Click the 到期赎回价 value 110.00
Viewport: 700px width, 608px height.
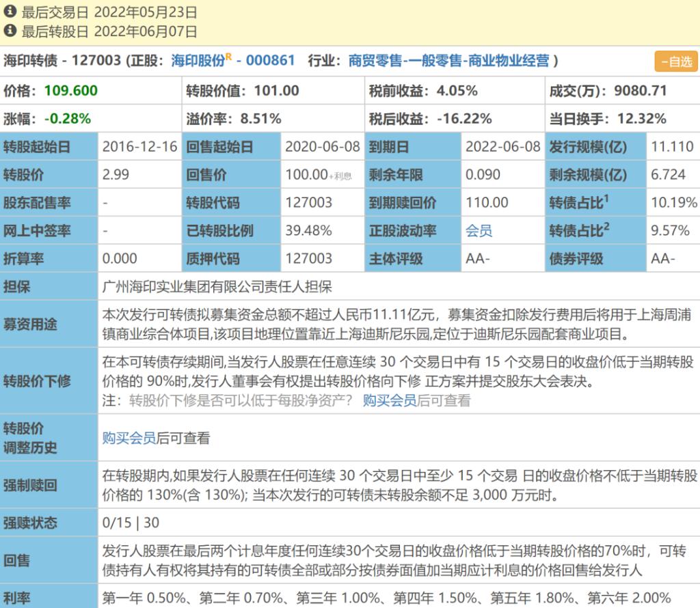[x=487, y=203]
